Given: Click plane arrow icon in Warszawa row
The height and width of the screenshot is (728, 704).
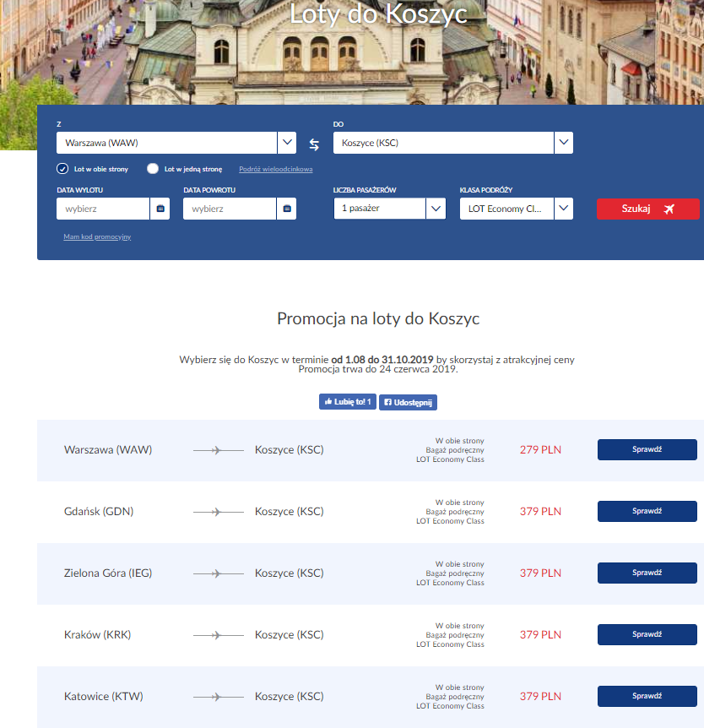Looking at the screenshot, I should point(218,450).
